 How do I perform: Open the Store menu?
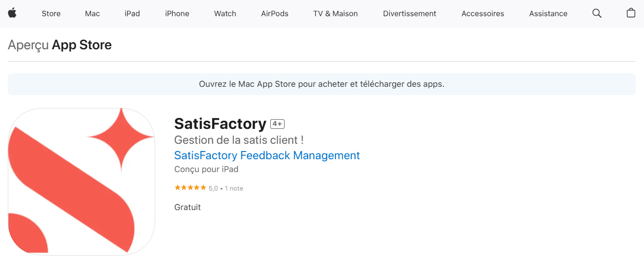[x=51, y=14]
